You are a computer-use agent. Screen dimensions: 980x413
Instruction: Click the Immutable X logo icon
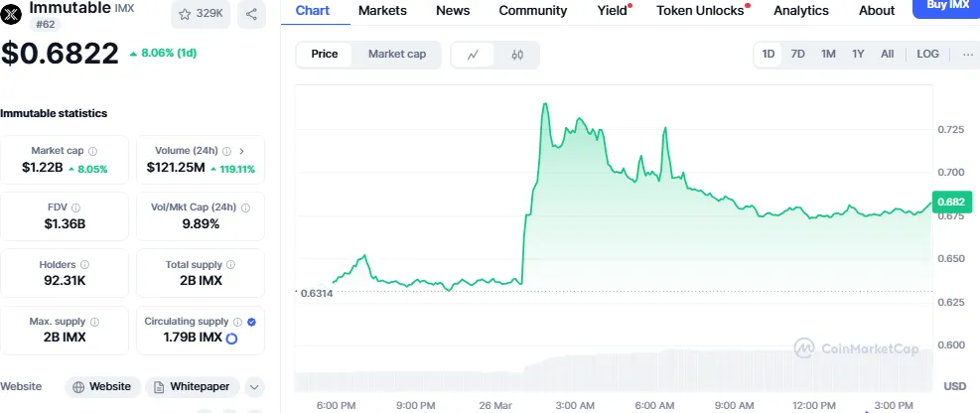point(11,13)
